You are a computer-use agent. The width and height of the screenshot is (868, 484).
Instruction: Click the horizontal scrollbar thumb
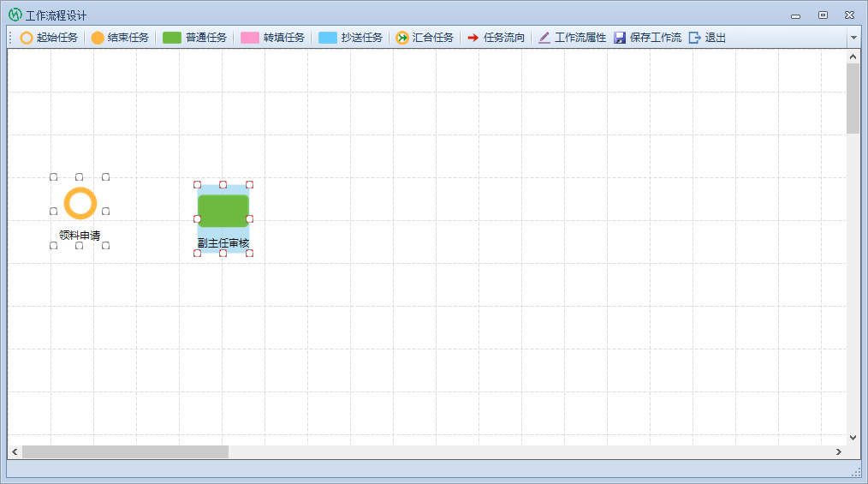125,451
